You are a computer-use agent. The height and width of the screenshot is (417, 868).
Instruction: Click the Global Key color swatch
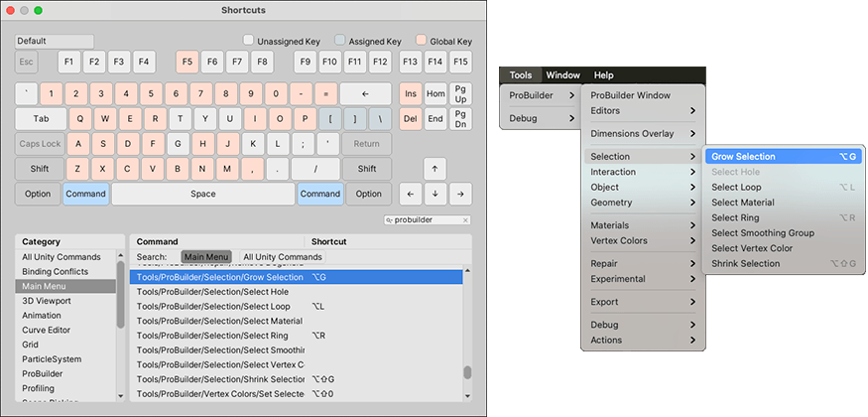[422, 41]
